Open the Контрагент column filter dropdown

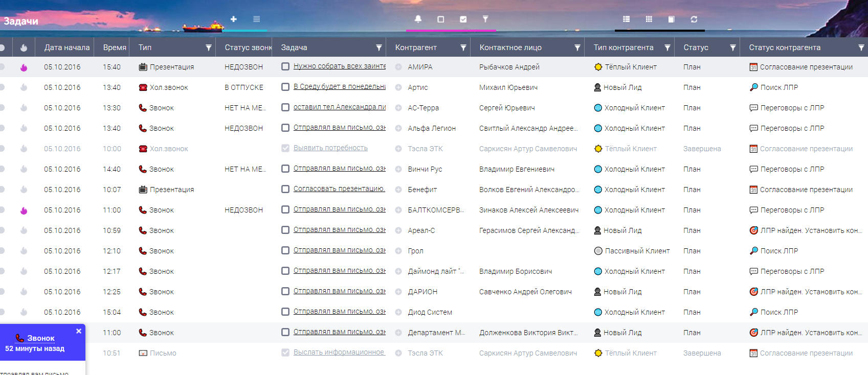[463, 48]
